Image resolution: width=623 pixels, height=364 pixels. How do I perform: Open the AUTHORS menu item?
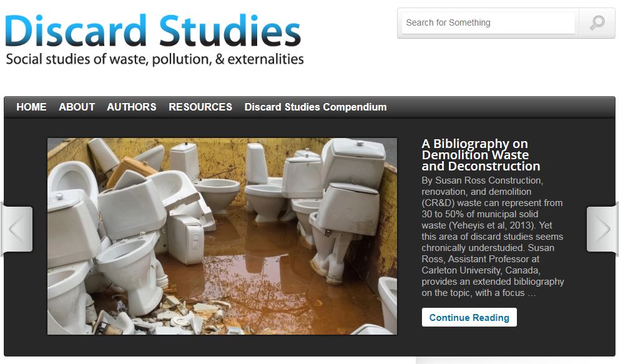point(132,107)
